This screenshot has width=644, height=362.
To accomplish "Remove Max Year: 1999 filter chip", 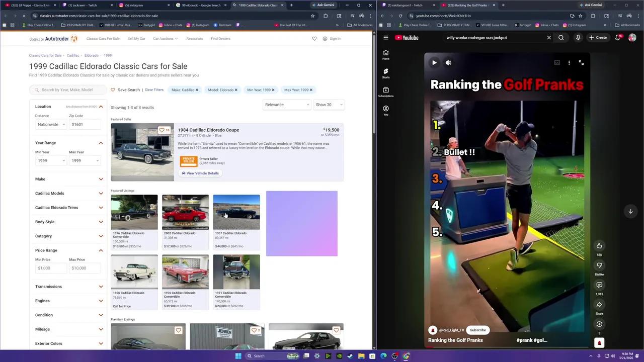I will pos(310,90).
